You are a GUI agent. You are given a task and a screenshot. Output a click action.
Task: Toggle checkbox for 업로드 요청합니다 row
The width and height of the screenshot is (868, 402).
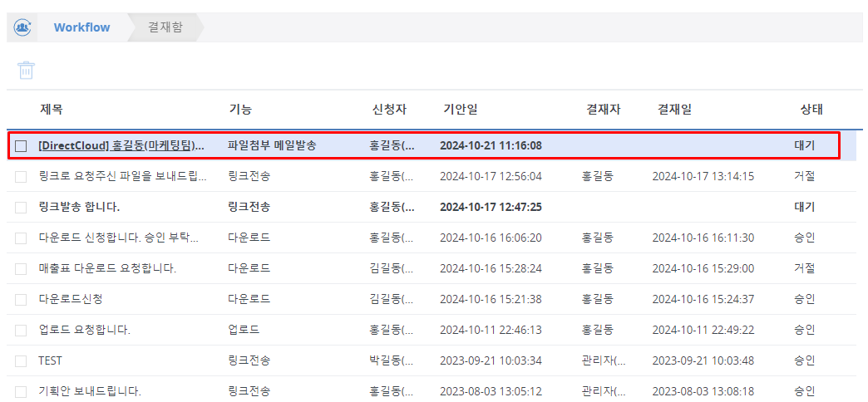click(21, 331)
